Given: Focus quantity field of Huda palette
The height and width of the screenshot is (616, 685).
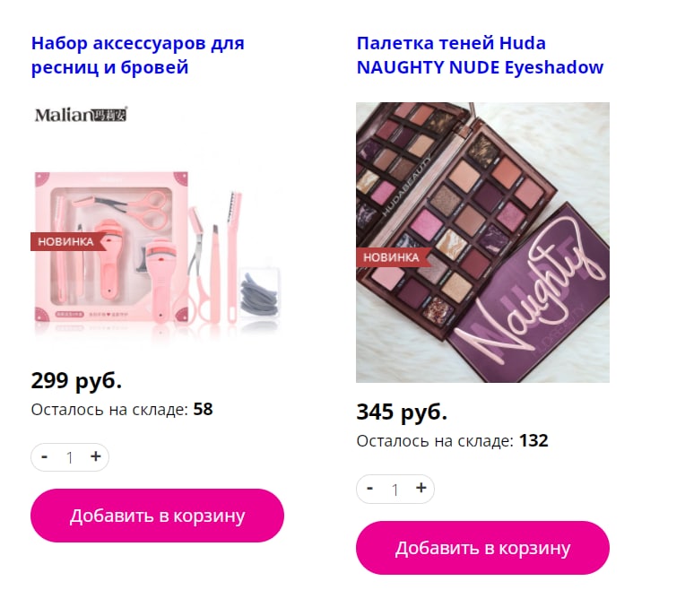Looking at the screenshot, I should 395,490.
